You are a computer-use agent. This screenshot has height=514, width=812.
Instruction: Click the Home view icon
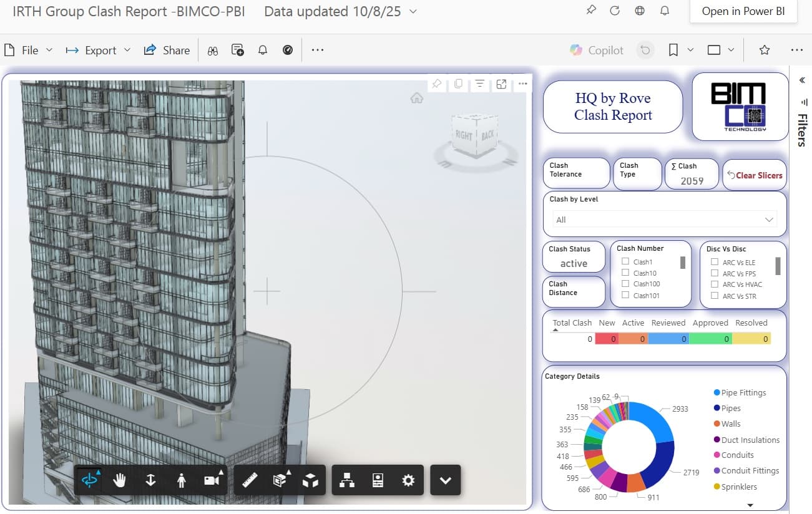tap(417, 98)
